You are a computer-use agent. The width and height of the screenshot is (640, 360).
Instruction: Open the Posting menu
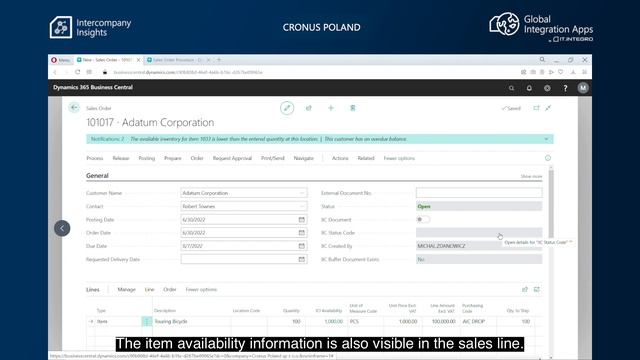point(147,158)
